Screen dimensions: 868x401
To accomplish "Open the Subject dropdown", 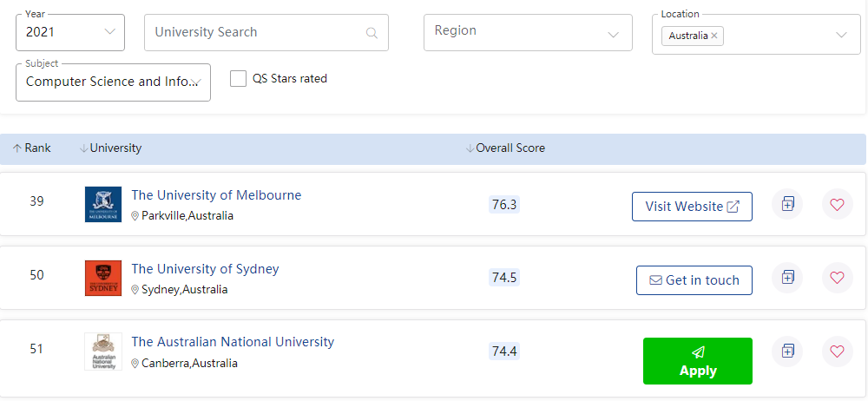I will click(113, 82).
